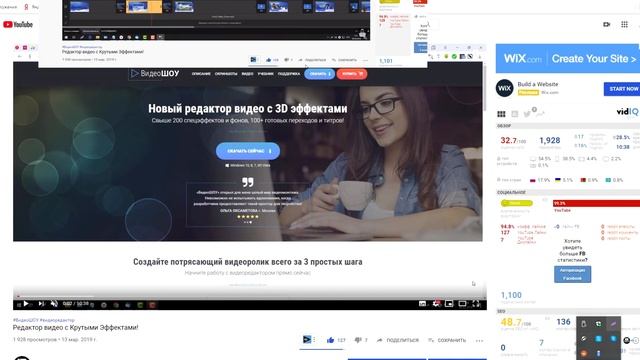The height and width of the screenshot is (360, 640).
Task: Click the vidIQ Twitter bird icon
Action: [x=527, y=114]
